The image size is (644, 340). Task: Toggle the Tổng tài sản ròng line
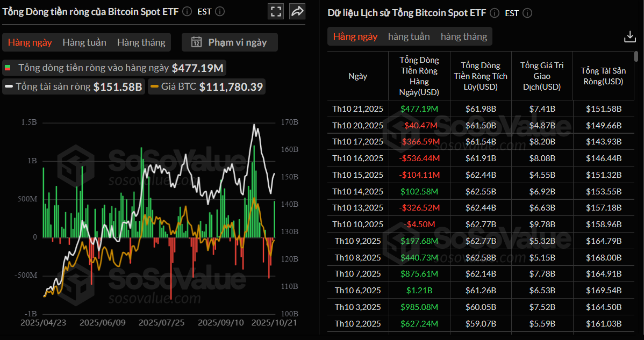click(73, 86)
